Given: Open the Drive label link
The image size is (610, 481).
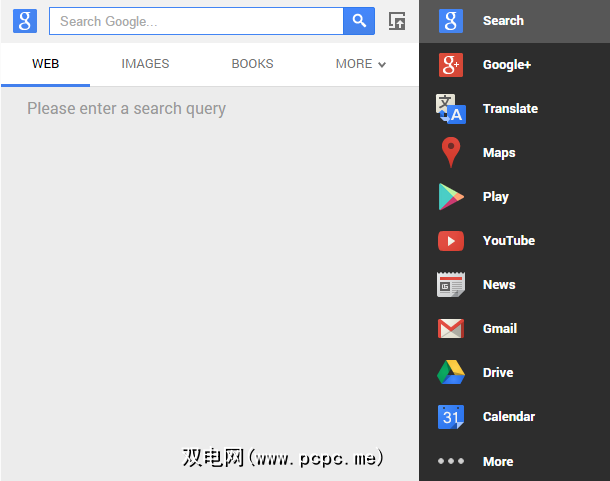Looking at the screenshot, I should 498,372.
